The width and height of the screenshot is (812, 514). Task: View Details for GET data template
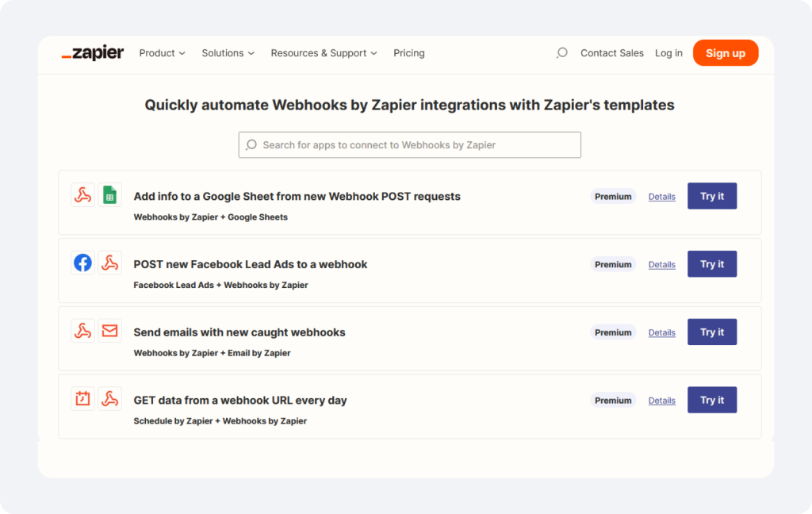point(662,400)
